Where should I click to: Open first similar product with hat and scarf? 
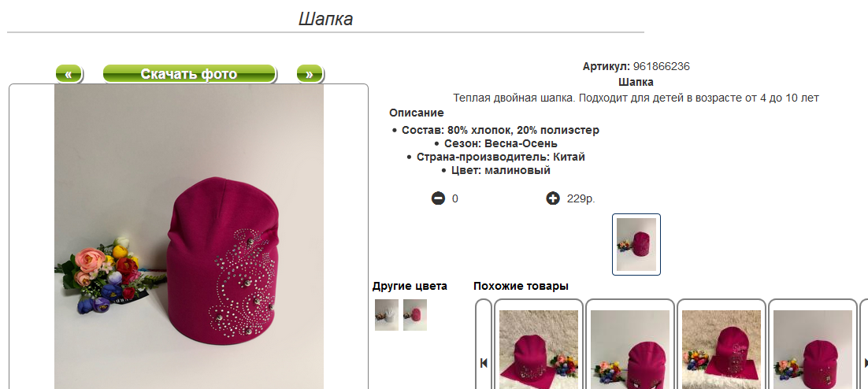pyautogui.click(x=539, y=349)
